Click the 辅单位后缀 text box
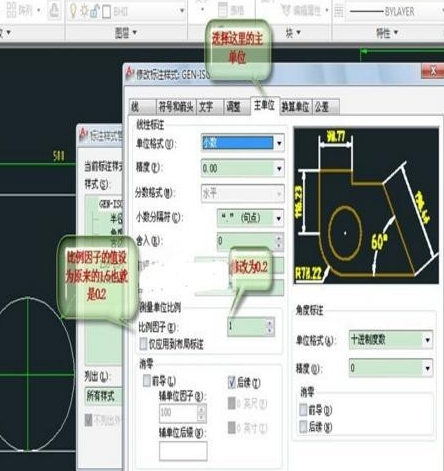Screen dimensions: 444x471 tap(183, 451)
